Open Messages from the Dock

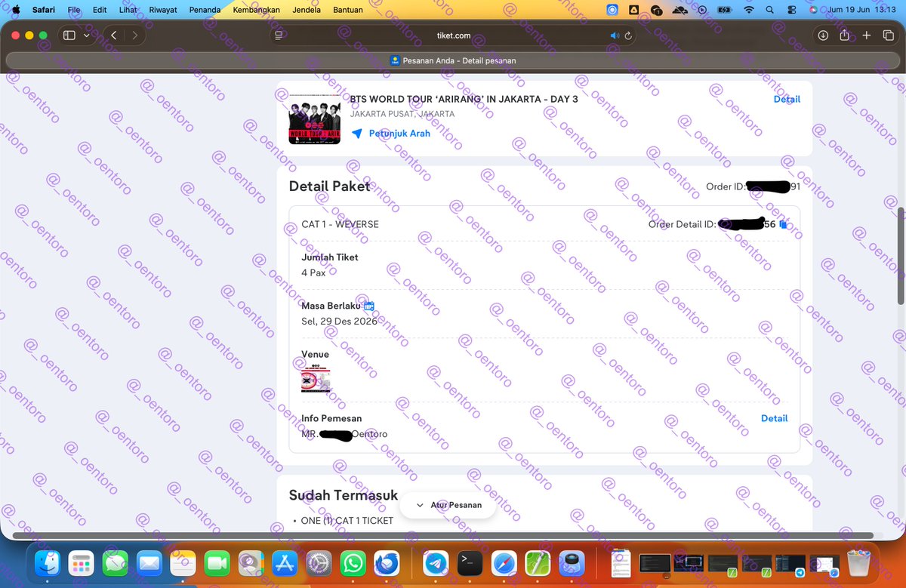tap(115, 563)
